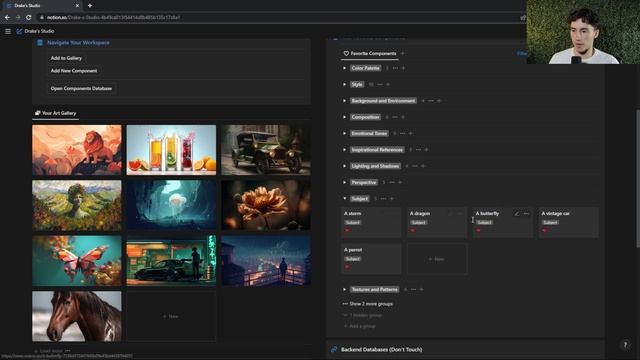640x360 pixels.
Task: Open the A parrot subject card
Action: click(x=371, y=259)
